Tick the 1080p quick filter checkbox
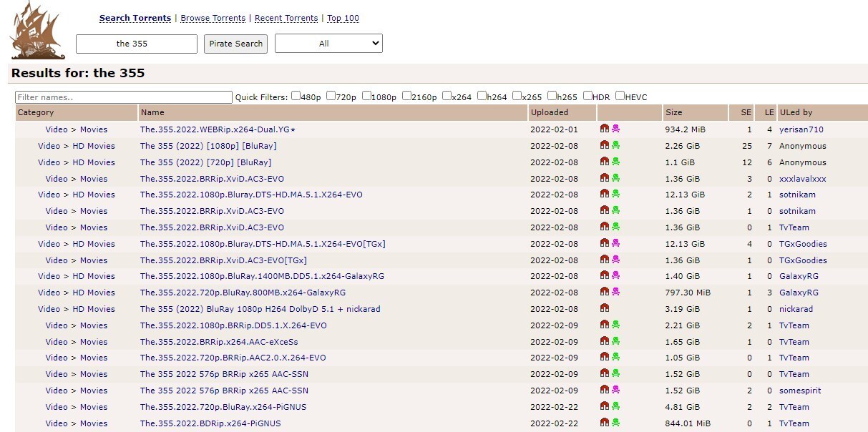868x432 pixels. click(366, 97)
